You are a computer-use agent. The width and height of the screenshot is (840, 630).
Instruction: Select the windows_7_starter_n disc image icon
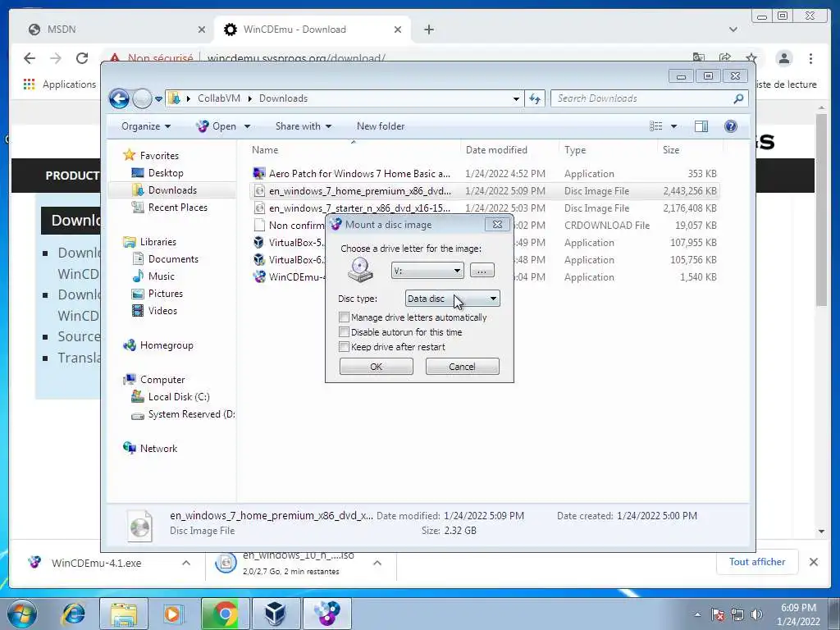tap(259, 208)
